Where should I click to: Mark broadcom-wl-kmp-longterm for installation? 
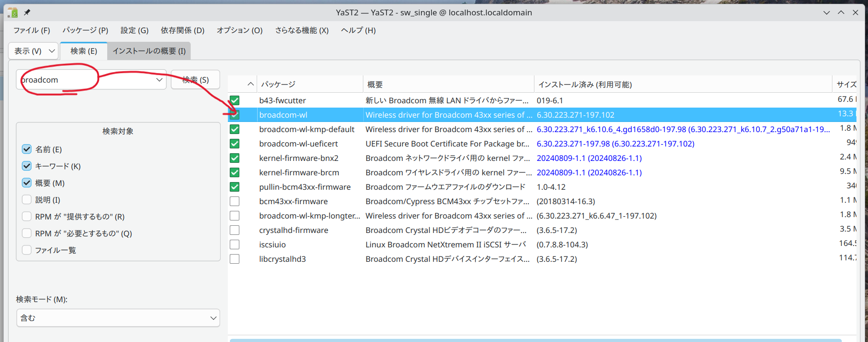click(x=235, y=216)
